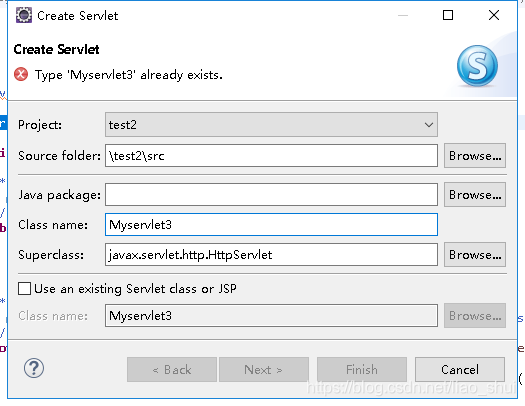Click the < Back button
This screenshot has height=406, width=525.
pos(172,370)
